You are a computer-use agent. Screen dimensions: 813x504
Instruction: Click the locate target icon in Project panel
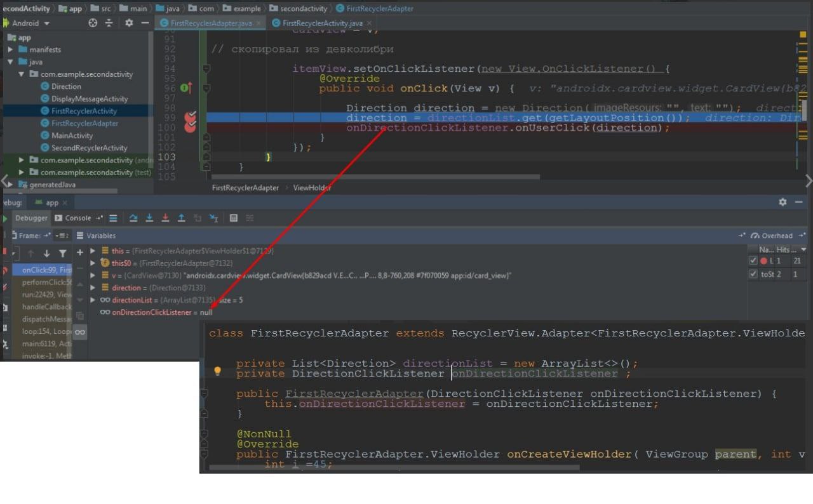point(93,23)
